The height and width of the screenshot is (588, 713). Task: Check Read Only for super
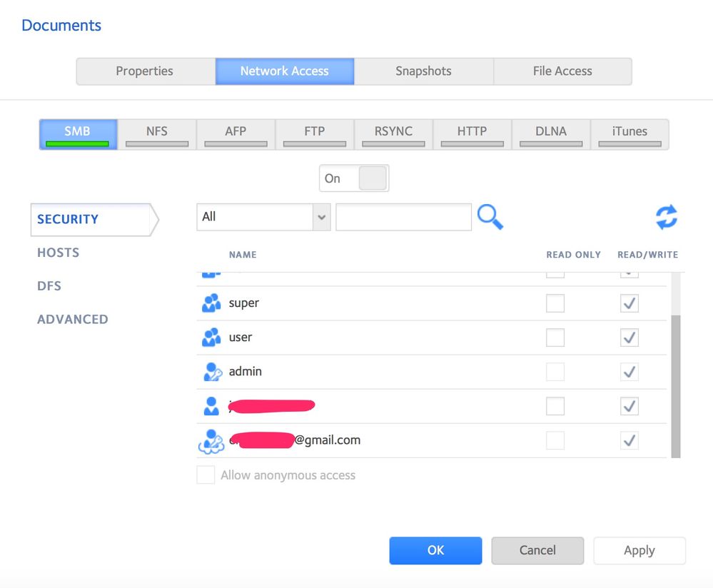point(555,303)
